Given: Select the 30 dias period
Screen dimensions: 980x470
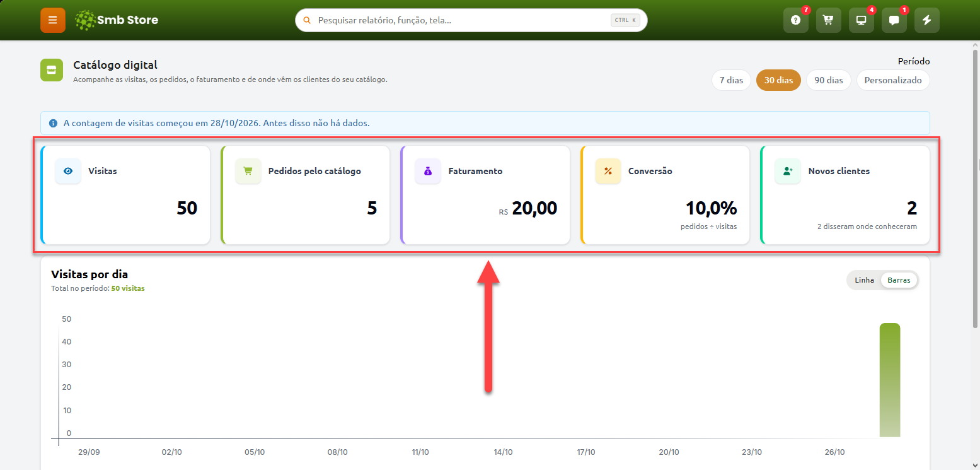Looking at the screenshot, I should [x=778, y=80].
